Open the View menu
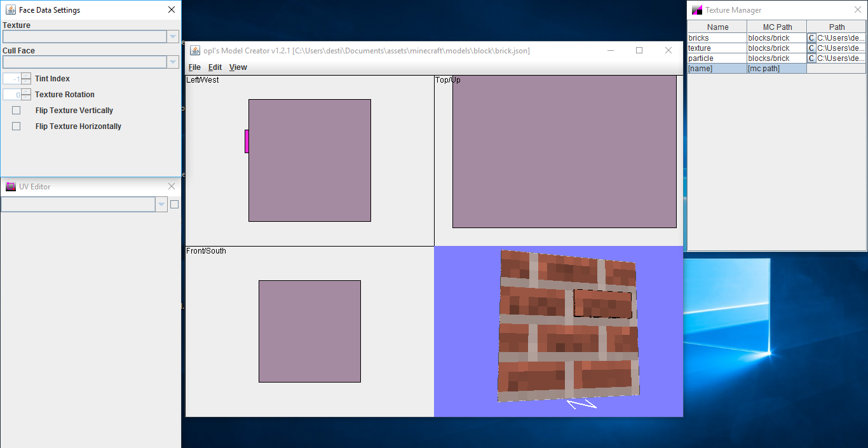Screen dimensions: 868x448 click(238, 67)
